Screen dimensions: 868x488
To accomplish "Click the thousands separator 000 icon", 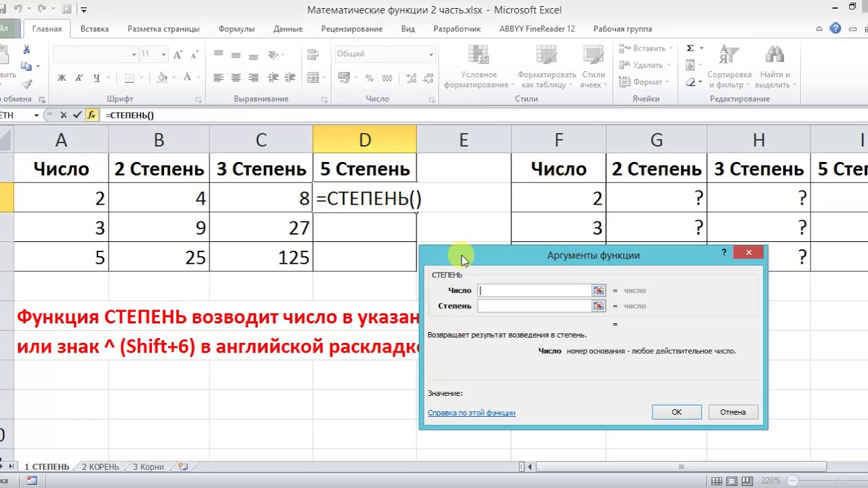I will click(387, 78).
